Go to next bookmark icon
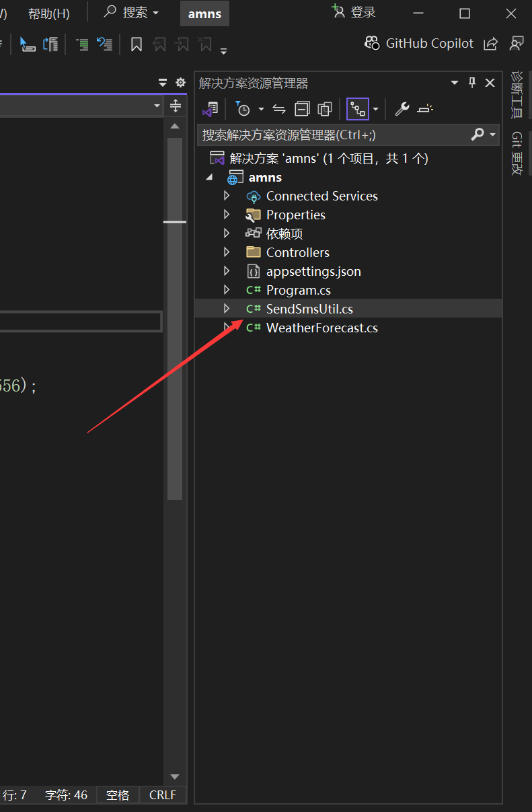 [x=182, y=44]
